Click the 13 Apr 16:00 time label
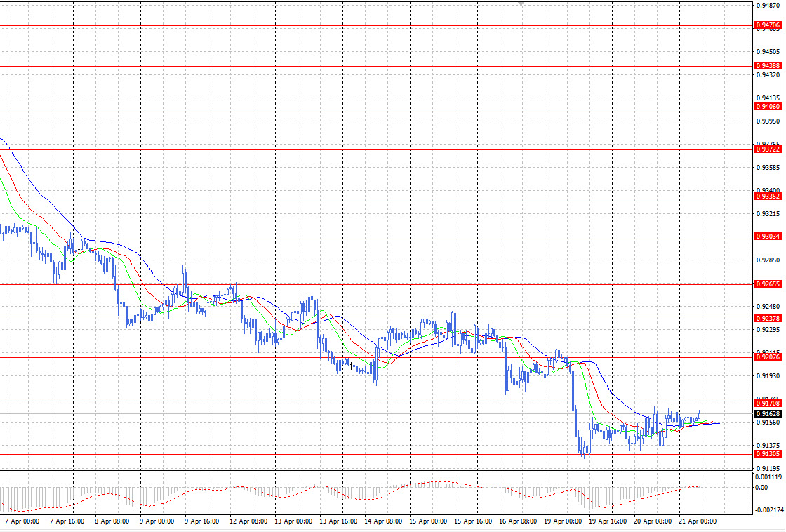 click(338, 521)
